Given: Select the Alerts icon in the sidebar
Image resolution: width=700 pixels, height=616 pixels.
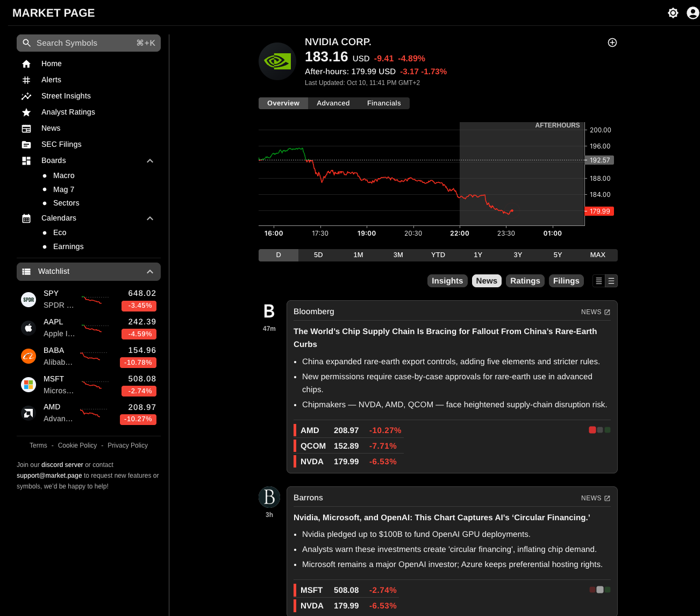Looking at the screenshot, I should (x=26, y=80).
